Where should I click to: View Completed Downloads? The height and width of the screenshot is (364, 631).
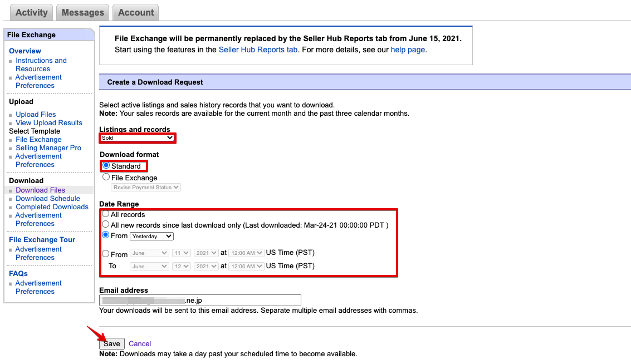click(x=52, y=207)
